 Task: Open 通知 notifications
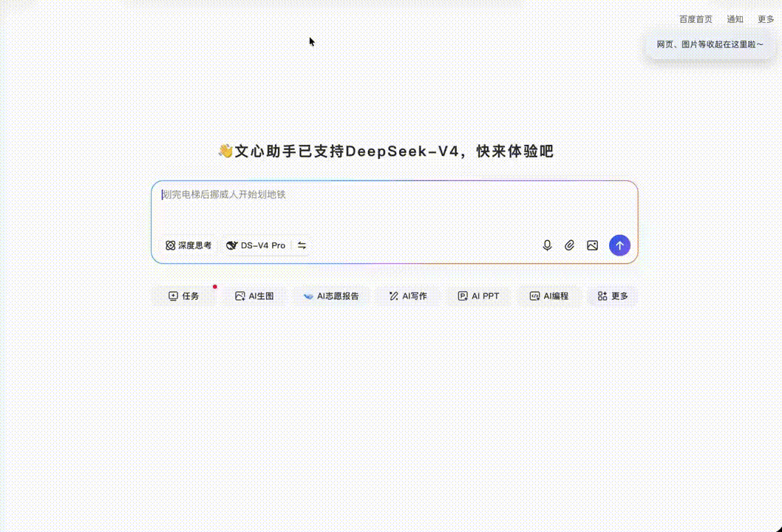click(x=735, y=19)
